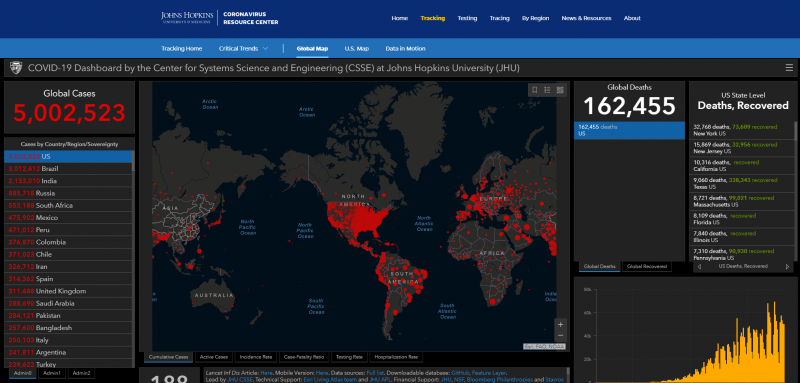800x383 pixels.
Task: Zoom in on the map with plus
Action: (x=561, y=324)
